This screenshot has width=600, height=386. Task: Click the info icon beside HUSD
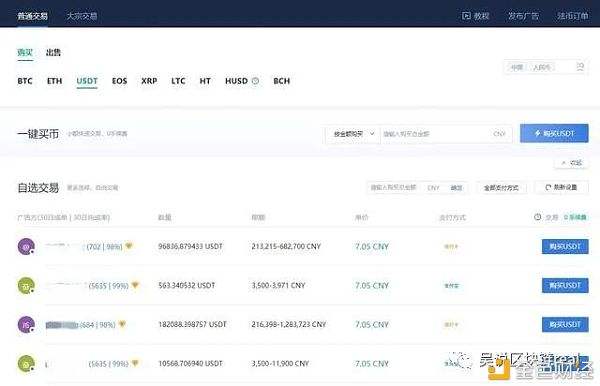tap(255, 81)
